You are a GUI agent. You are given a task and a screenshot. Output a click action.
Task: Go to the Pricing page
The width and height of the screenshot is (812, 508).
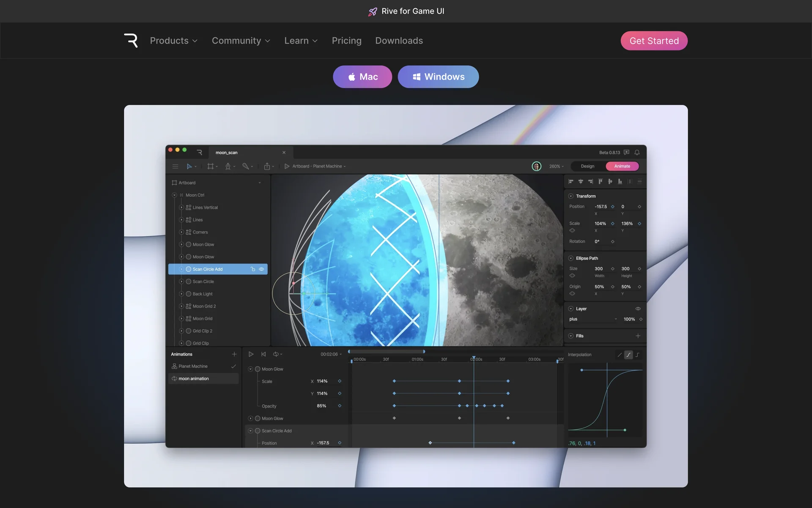pyautogui.click(x=346, y=41)
